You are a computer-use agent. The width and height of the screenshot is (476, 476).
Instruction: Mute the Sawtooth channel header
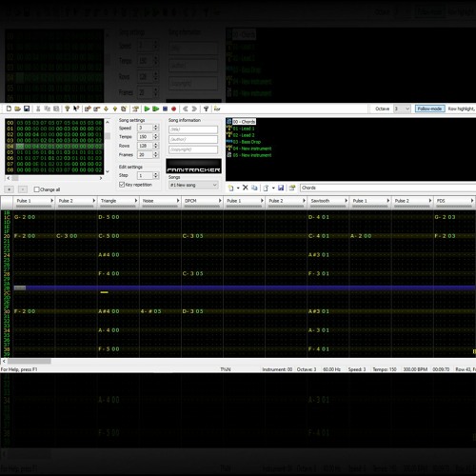coord(327,203)
